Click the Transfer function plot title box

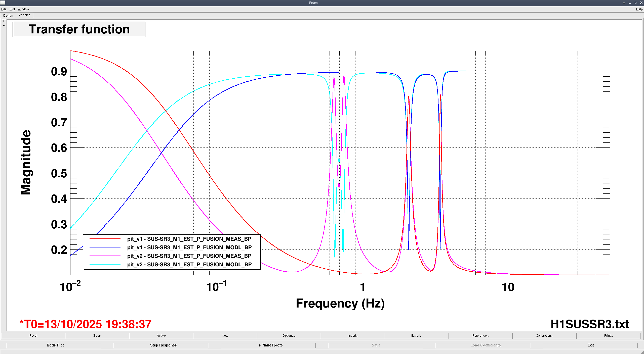pos(79,29)
